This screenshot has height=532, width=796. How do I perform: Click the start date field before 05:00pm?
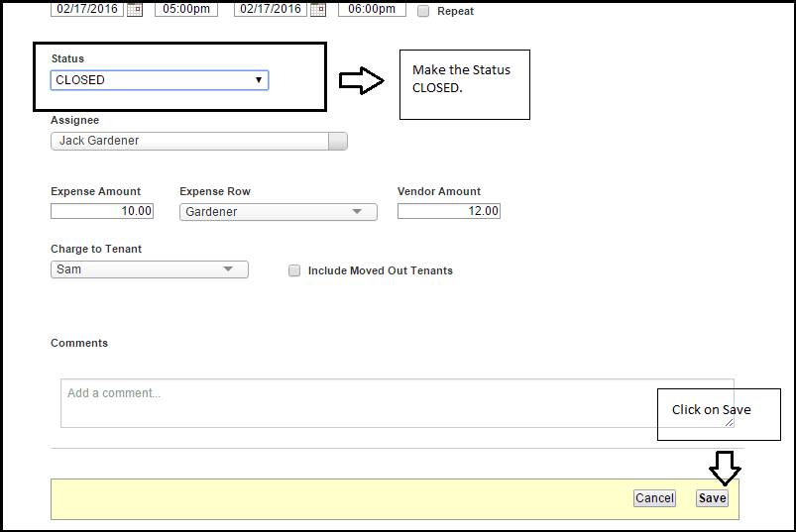pos(87,9)
